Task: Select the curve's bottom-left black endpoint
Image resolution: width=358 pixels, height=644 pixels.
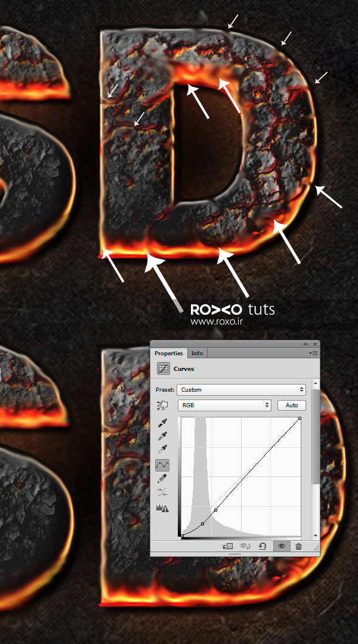Action: (x=183, y=535)
